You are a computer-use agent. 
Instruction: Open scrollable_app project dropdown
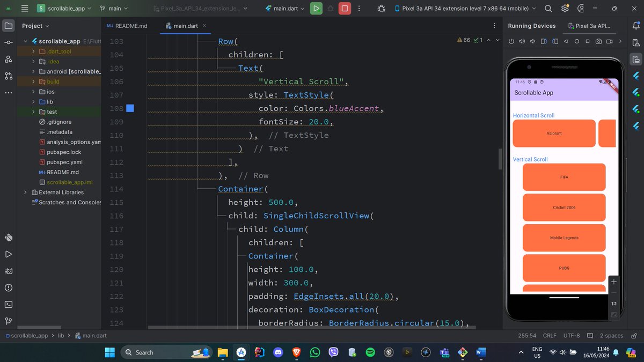point(64,9)
